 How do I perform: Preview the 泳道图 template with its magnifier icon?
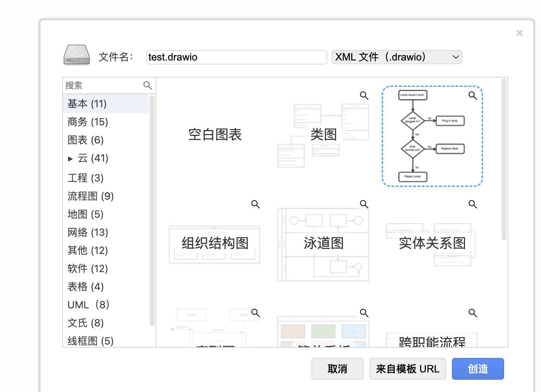point(364,204)
